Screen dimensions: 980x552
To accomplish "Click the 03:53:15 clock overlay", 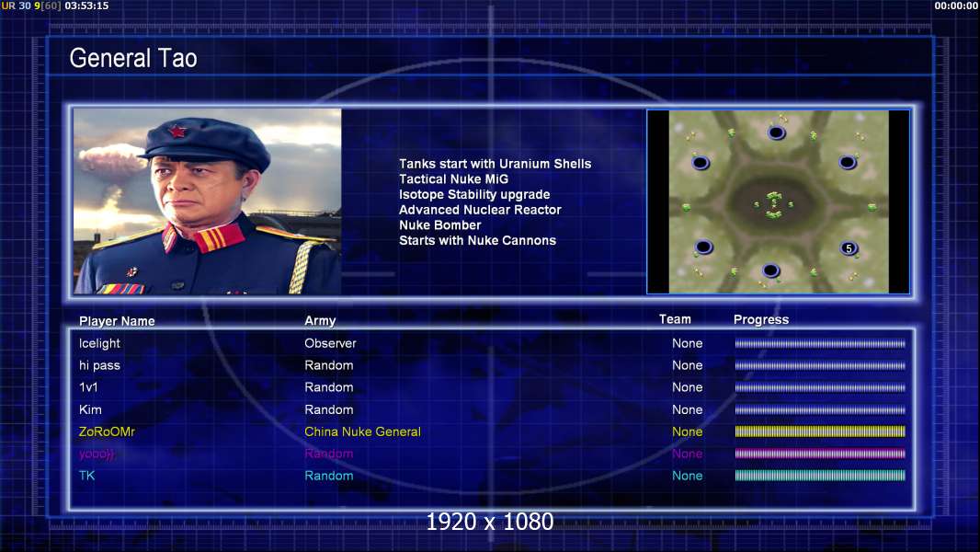I will coord(86,6).
